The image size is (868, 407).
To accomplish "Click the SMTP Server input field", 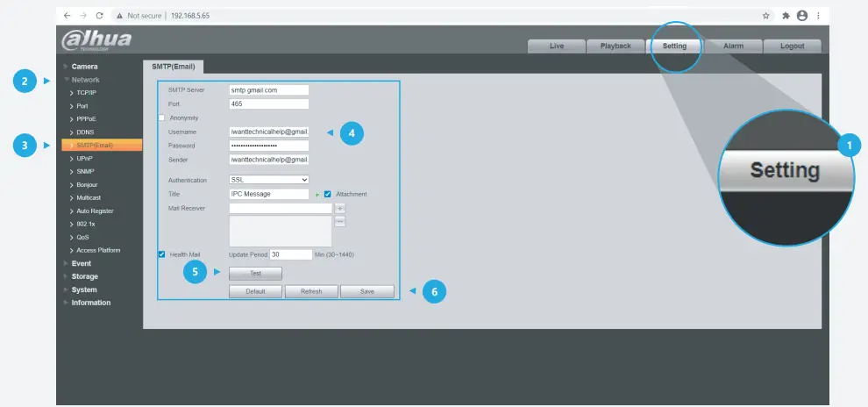I will point(268,89).
